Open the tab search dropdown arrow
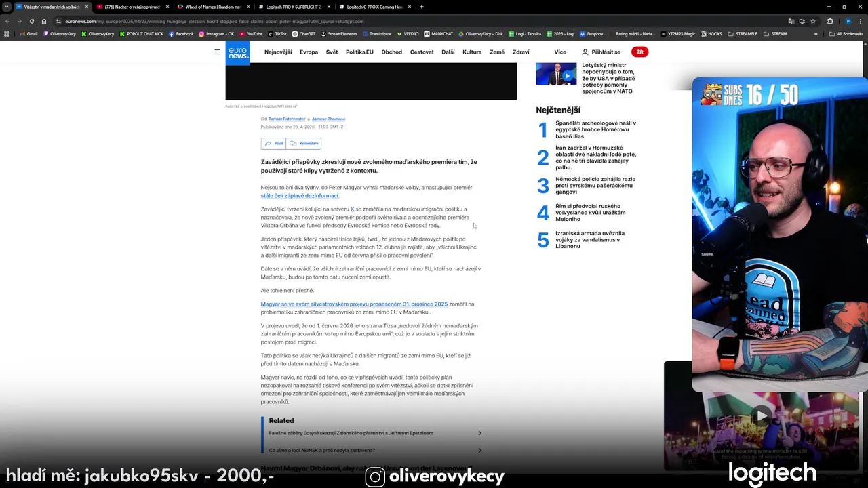868x488 pixels. [7, 7]
